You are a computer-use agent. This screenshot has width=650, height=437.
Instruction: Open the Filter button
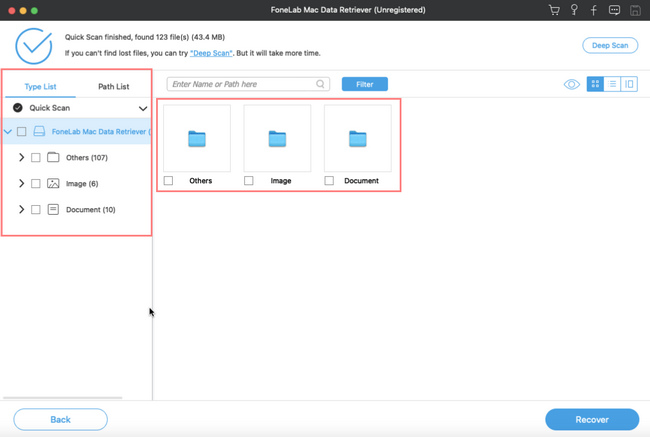click(x=365, y=84)
